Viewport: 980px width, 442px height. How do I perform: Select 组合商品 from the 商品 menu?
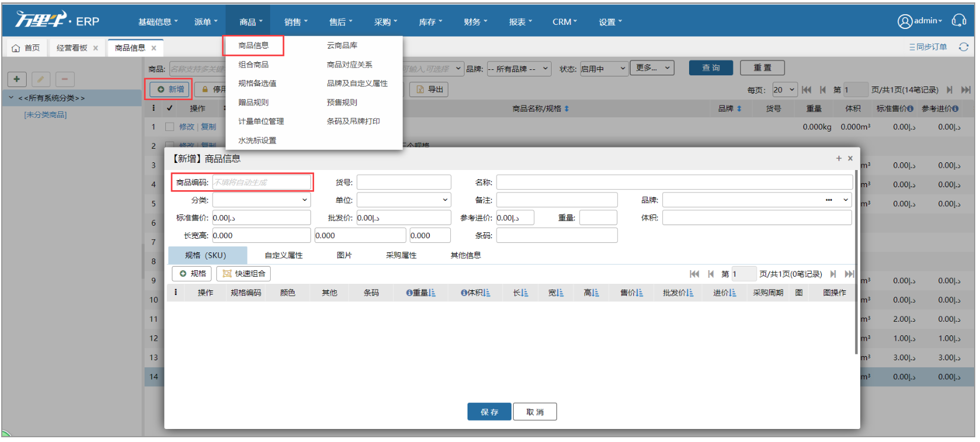[254, 65]
